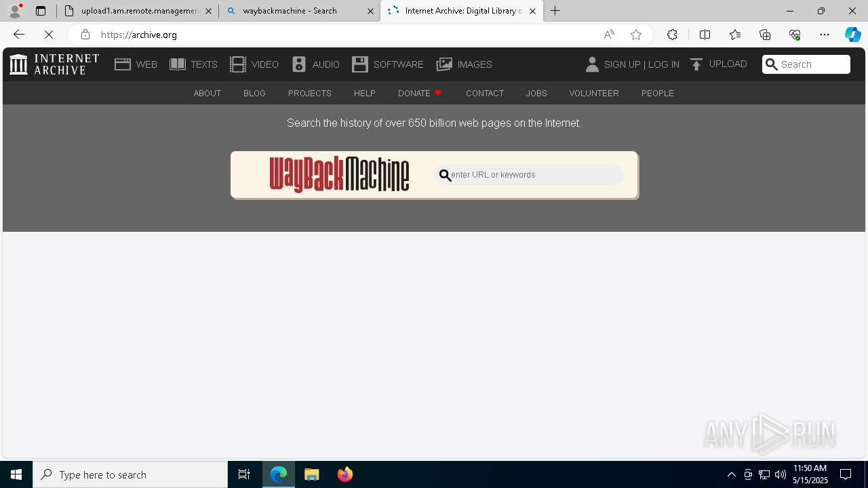Open the VOLUNTEER page

pos(594,93)
